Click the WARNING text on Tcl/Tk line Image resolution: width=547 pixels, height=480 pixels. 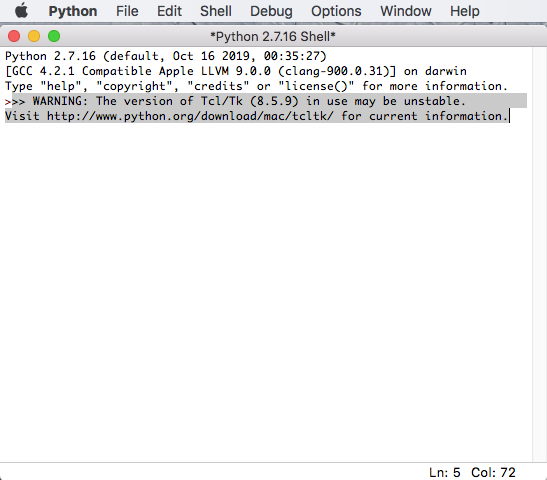(60, 101)
